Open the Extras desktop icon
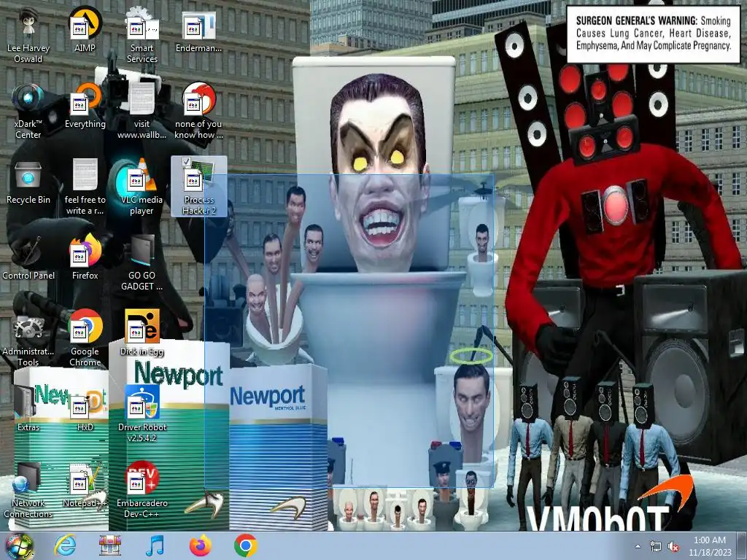The width and height of the screenshot is (747, 560). [28, 408]
